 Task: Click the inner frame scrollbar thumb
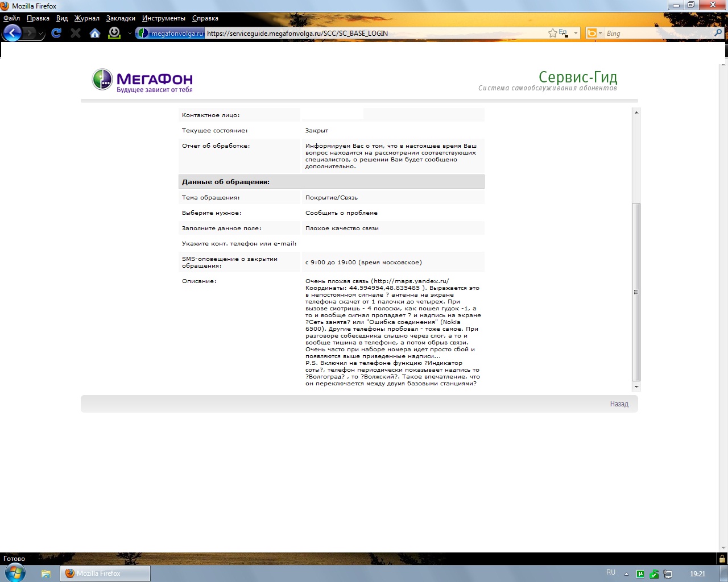tap(636, 292)
